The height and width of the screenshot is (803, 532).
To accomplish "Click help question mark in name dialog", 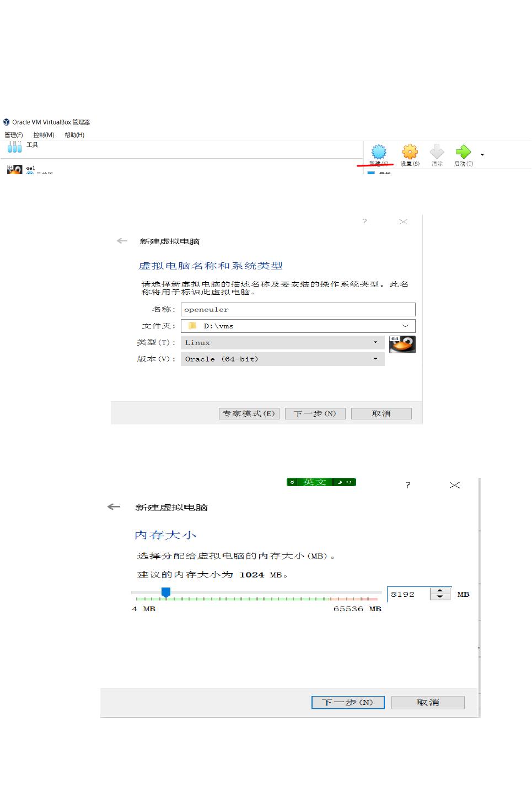I will (364, 222).
